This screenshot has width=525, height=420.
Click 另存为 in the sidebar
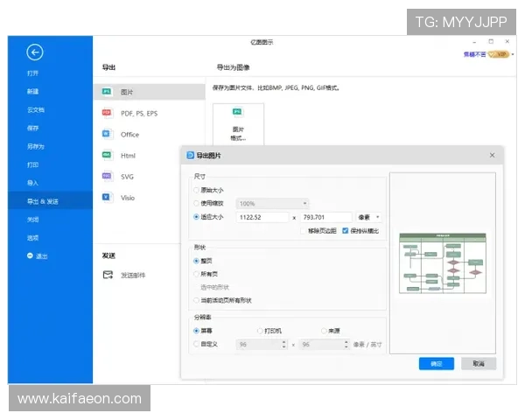click(x=36, y=146)
